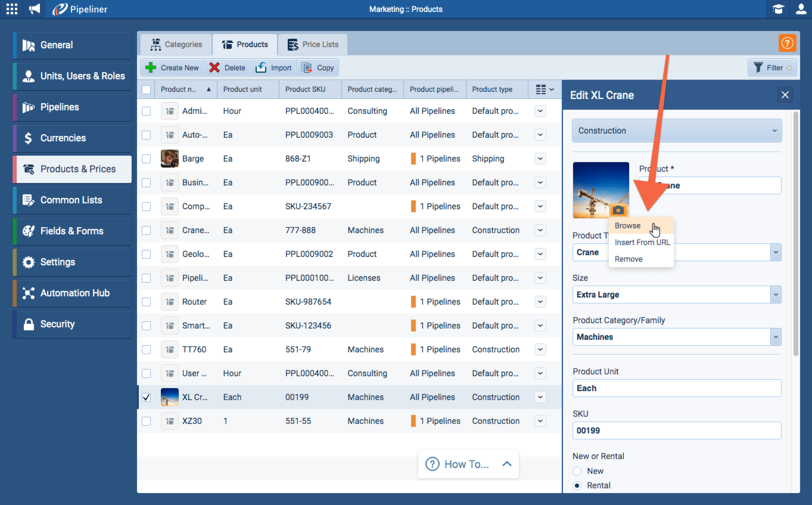
Task: Click the SKU input field
Action: (x=676, y=430)
